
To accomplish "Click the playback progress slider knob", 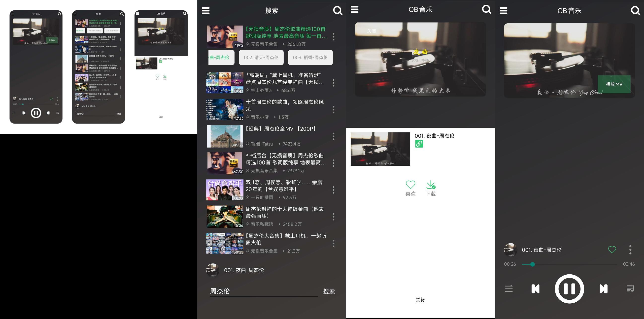I will click(533, 264).
